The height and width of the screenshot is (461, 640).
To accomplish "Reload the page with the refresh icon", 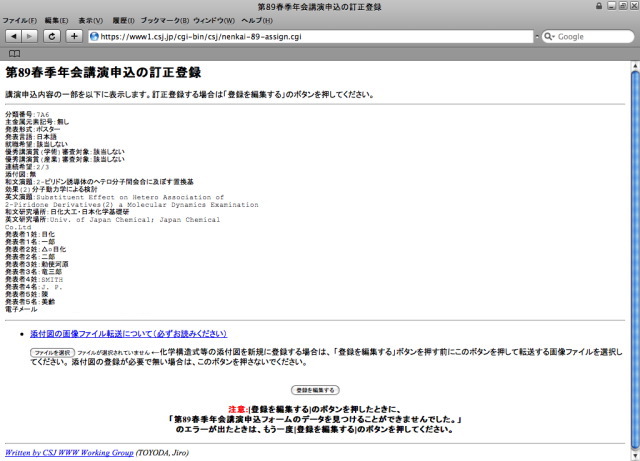I will coord(52,36).
